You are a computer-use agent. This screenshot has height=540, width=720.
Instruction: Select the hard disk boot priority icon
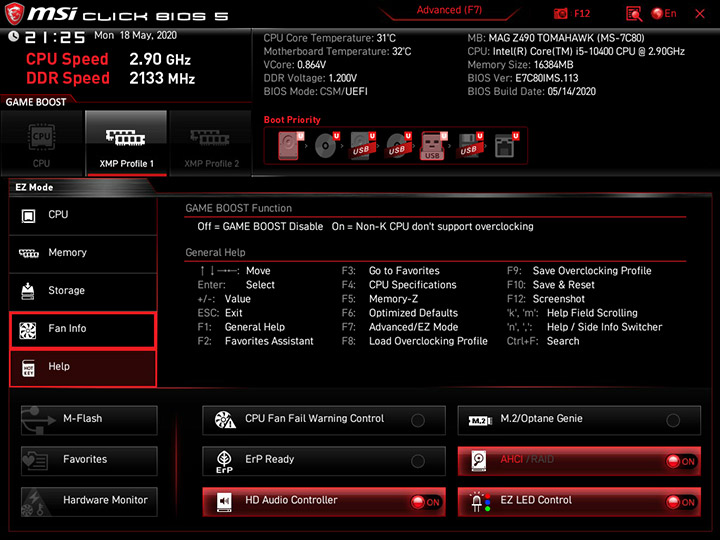point(291,146)
